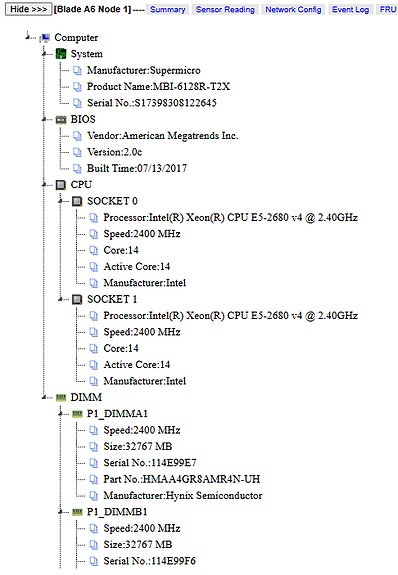Select the BIOS tree label

pos(83,120)
